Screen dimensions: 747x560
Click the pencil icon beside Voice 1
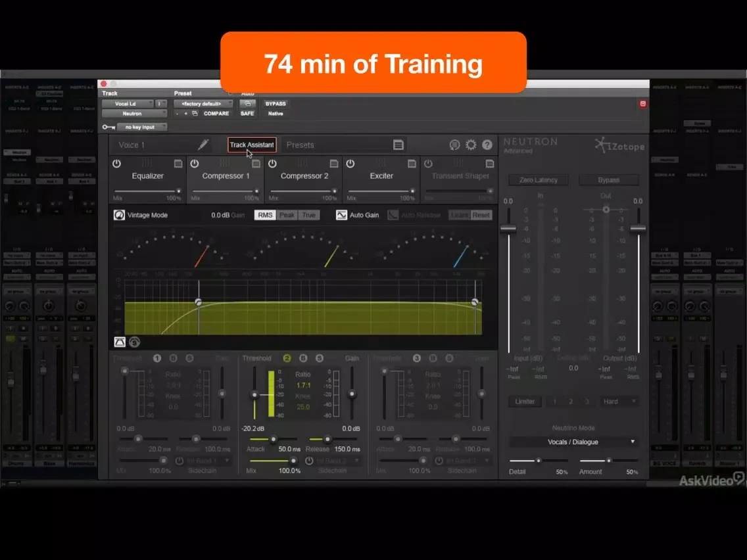click(203, 145)
